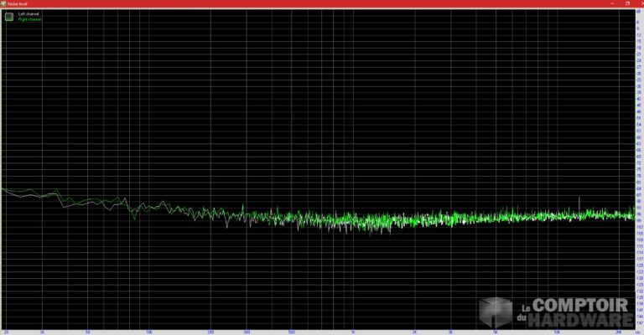Click the tall spike near 10k

click(579, 202)
